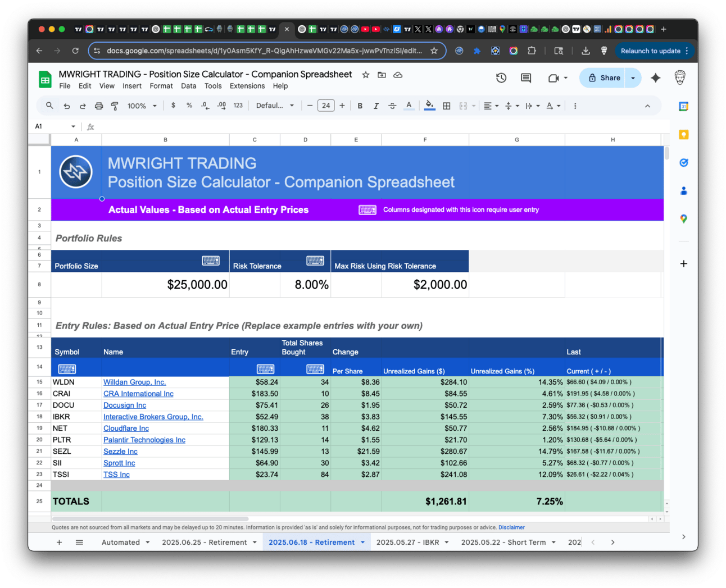Toggle strikethrough formatting
This screenshot has width=726, height=588.
click(392, 106)
